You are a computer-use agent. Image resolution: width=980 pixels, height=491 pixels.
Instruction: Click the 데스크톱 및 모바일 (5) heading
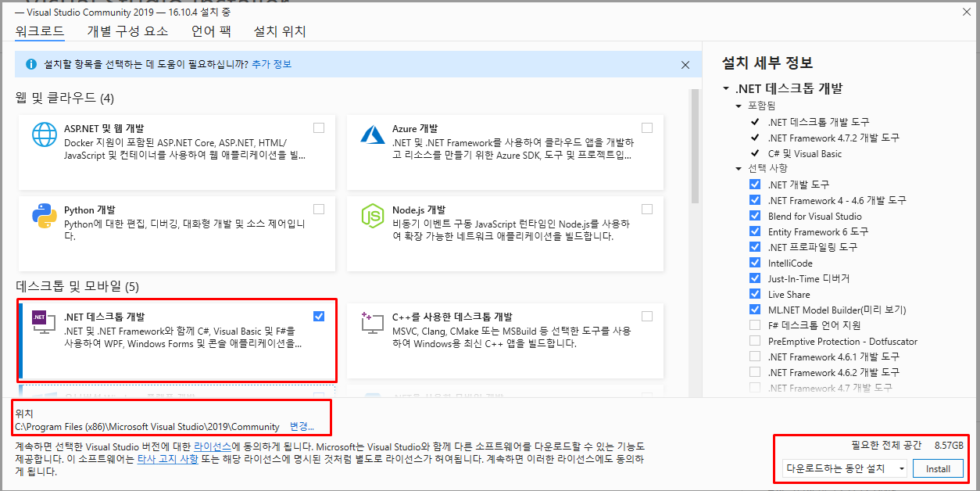[x=77, y=286]
